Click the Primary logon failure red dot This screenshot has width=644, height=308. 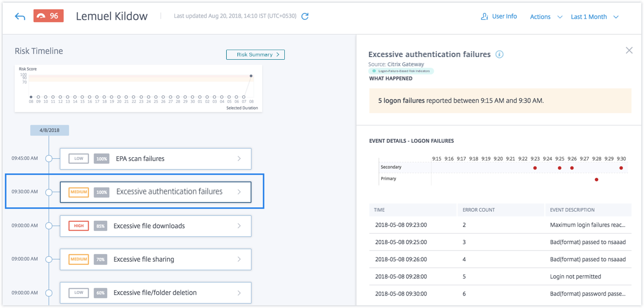point(597,179)
